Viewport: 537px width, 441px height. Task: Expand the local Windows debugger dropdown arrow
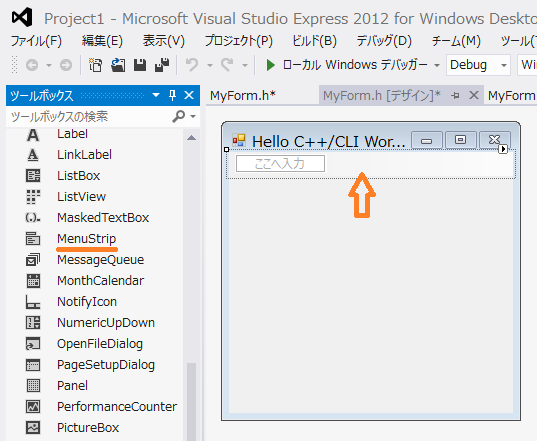pyautogui.click(x=437, y=65)
